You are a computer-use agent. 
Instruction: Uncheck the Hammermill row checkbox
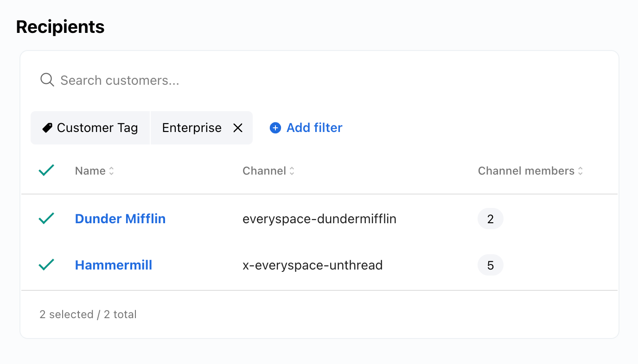46,265
